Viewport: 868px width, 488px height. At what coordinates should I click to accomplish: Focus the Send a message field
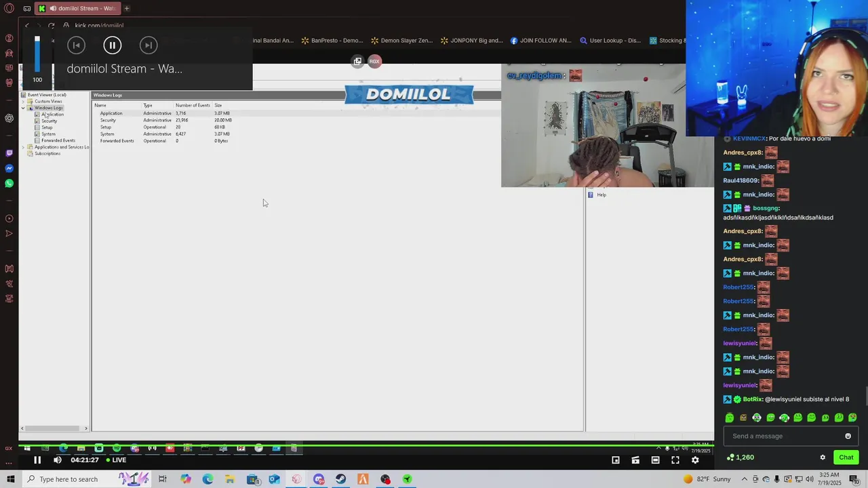[791, 436]
